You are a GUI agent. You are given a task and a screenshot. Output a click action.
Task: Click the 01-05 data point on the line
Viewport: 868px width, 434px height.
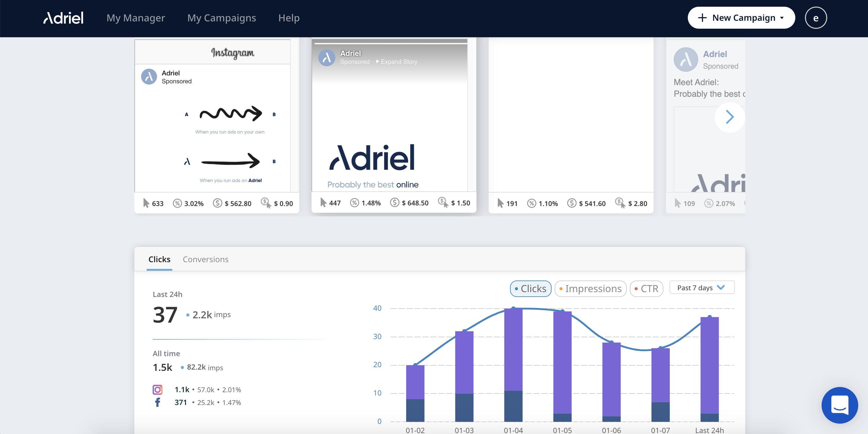click(x=562, y=311)
